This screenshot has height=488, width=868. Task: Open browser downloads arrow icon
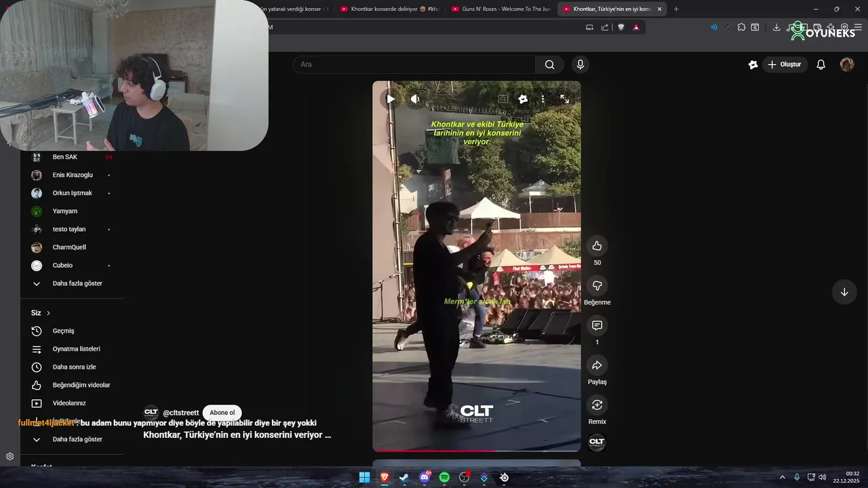coord(776,27)
